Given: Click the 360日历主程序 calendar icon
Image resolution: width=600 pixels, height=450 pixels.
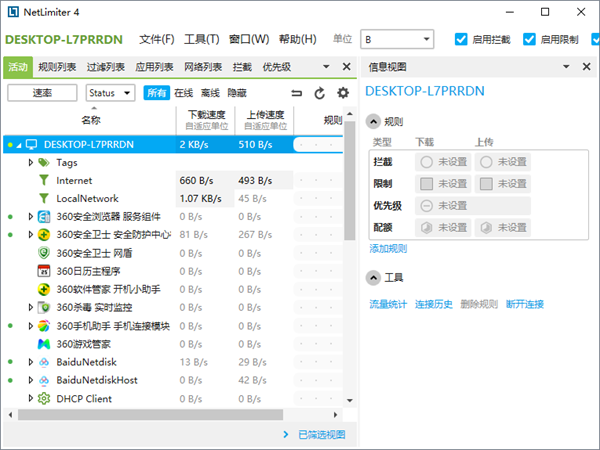Looking at the screenshot, I should pos(44,271).
